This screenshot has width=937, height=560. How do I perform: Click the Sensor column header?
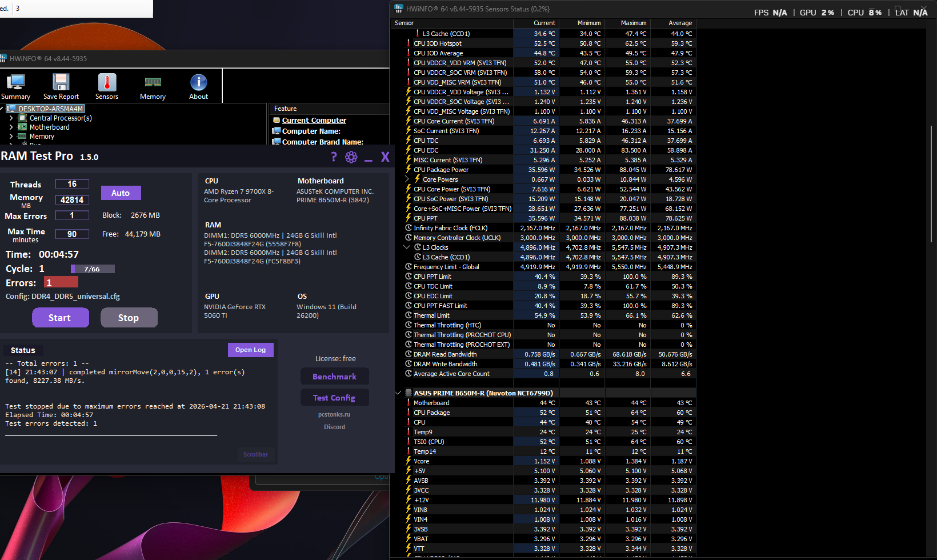click(452, 23)
